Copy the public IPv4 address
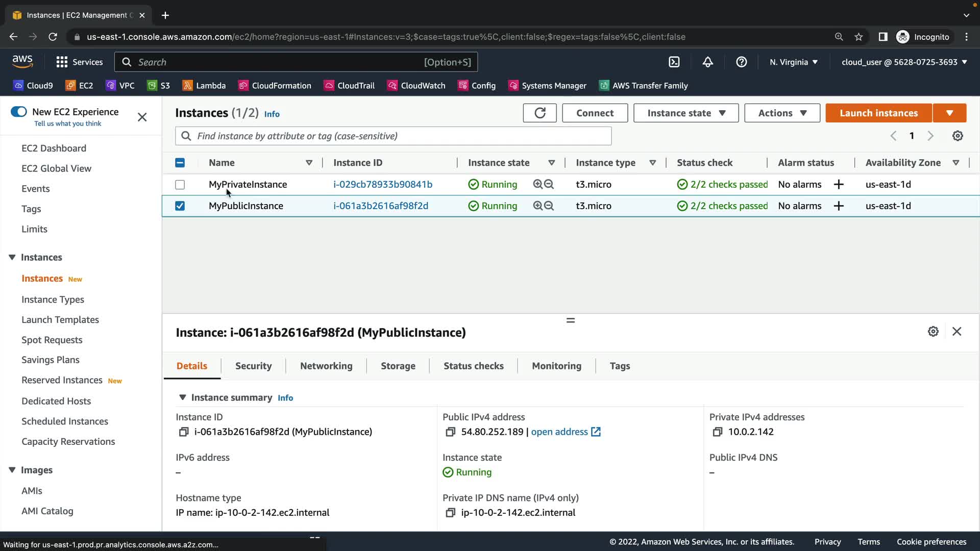The image size is (980, 551). pyautogui.click(x=450, y=432)
